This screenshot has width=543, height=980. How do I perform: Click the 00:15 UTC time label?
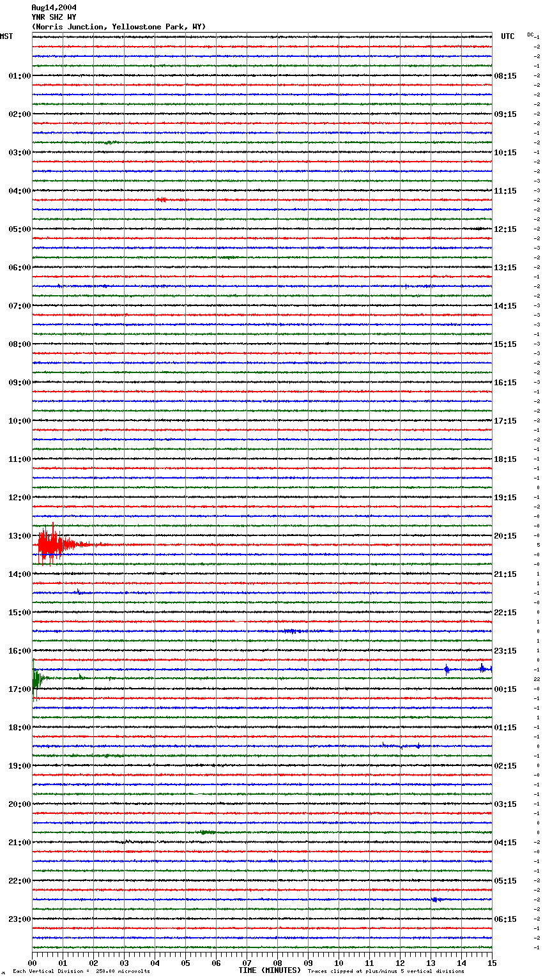pyautogui.click(x=505, y=689)
